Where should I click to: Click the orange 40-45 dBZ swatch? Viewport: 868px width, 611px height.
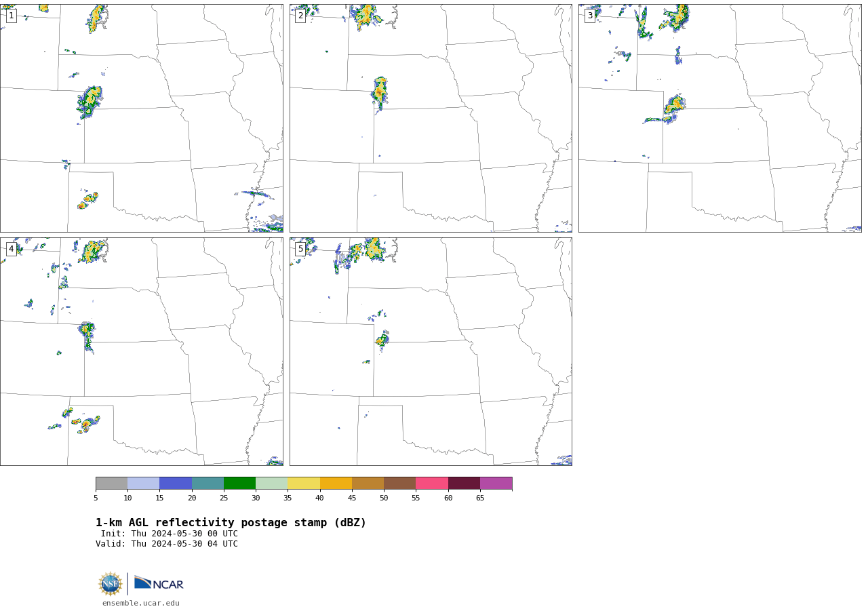pos(336,483)
